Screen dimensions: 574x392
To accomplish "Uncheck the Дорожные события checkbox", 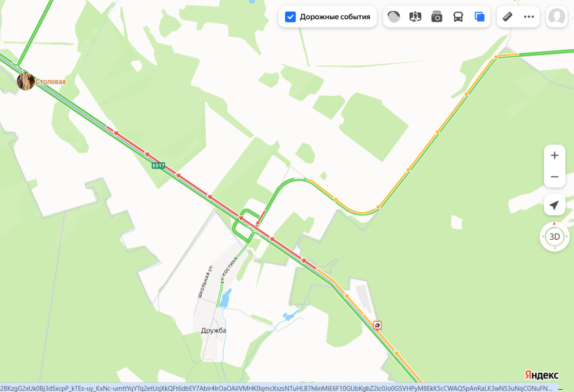I will (x=291, y=17).
